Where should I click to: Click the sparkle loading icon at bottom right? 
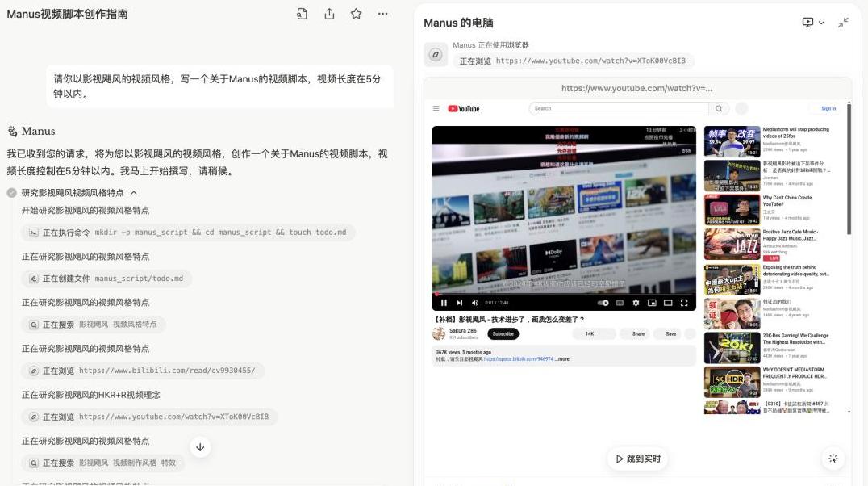833,459
